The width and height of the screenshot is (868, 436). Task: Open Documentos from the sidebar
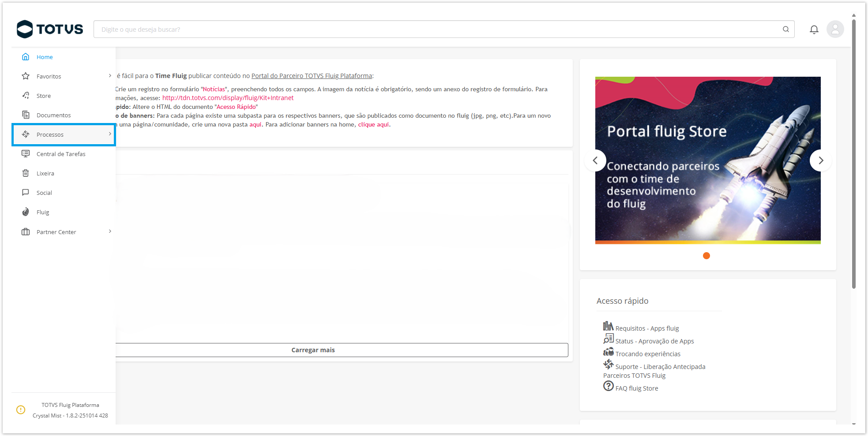click(53, 115)
